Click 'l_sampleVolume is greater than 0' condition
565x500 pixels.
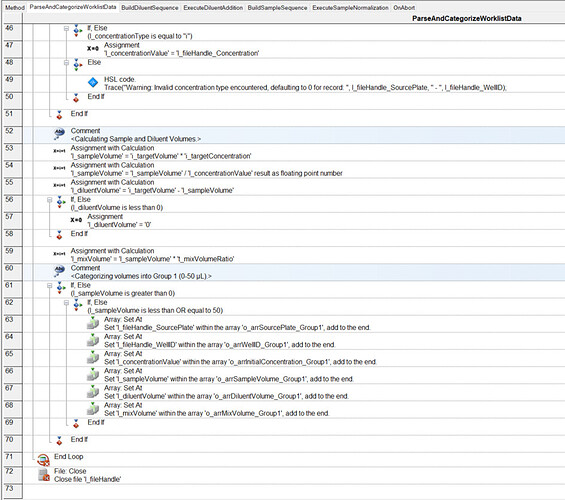(123, 293)
